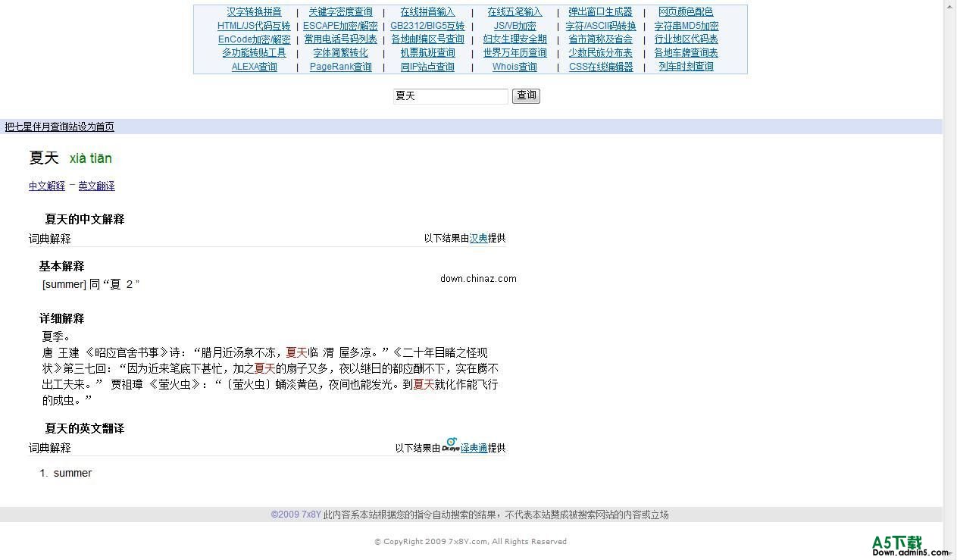Open the 汉典 dictionary source link

tap(480, 238)
